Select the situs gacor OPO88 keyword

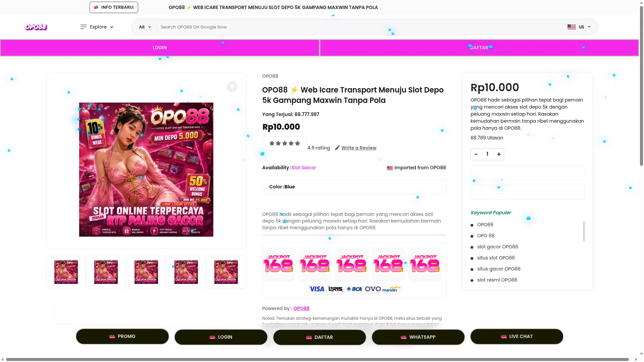[499, 269]
